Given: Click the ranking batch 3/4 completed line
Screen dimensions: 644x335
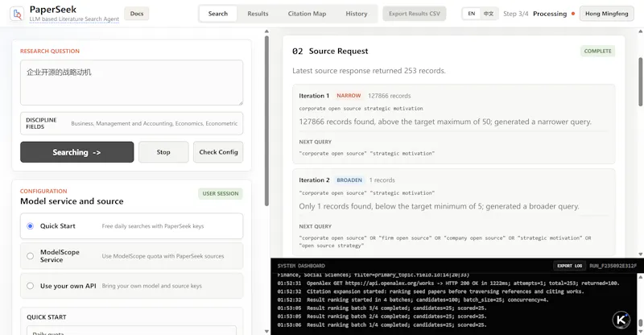Looking at the screenshot, I should (382, 308).
